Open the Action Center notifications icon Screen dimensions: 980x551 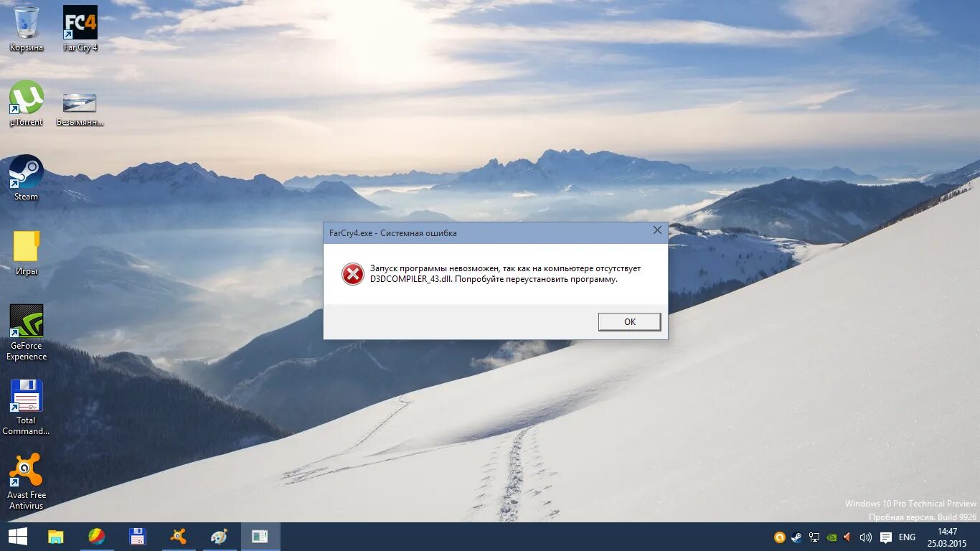[886, 537]
